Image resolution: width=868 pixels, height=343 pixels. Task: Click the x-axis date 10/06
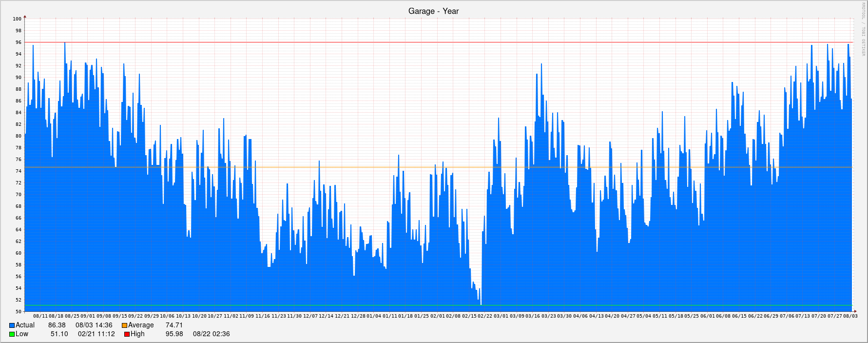pos(167,316)
